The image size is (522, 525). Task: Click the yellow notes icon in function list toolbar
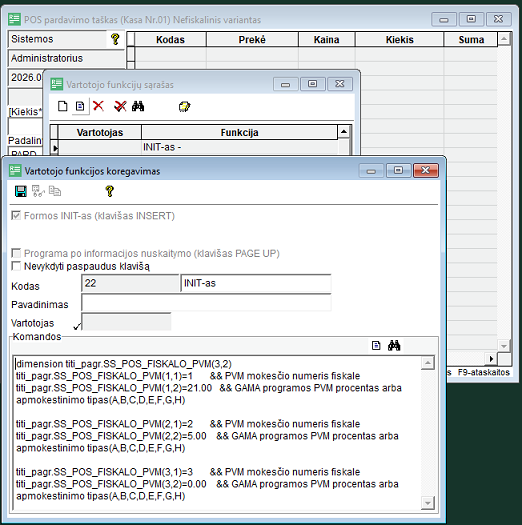point(184,106)
